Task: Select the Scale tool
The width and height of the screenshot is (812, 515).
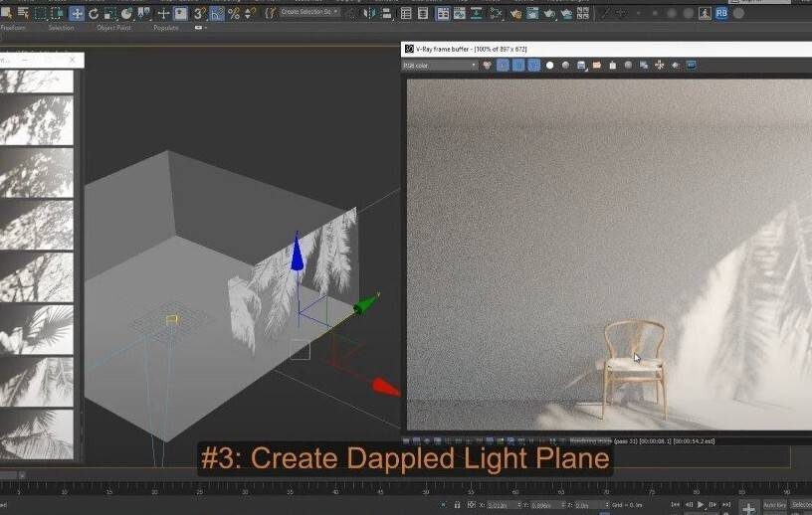Action: click(x=109, y=14)
